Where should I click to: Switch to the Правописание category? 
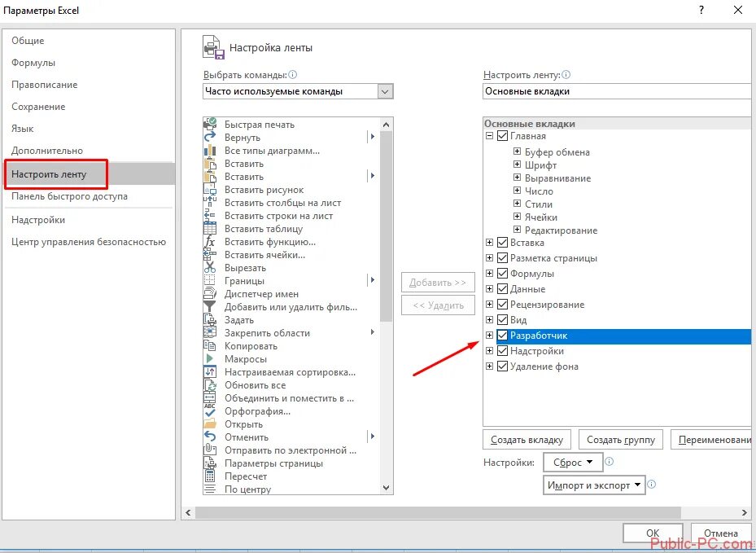coord(45,85)
